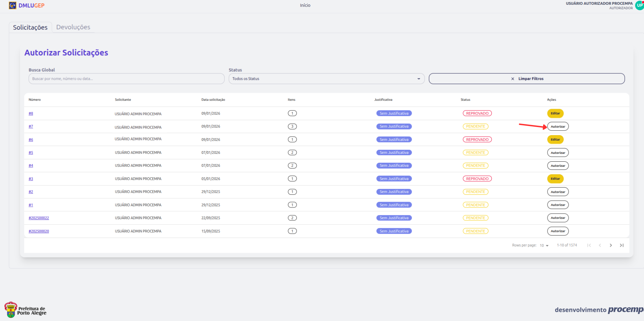Expand the Rows per page selector
This screenshot has width=644, height=321.
coord(544,246)
